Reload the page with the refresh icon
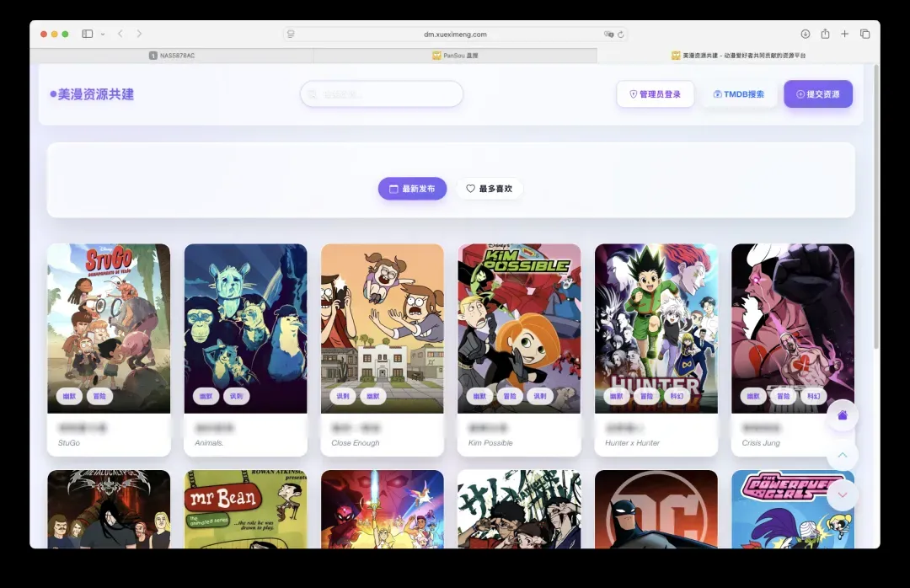 (621, 35)
